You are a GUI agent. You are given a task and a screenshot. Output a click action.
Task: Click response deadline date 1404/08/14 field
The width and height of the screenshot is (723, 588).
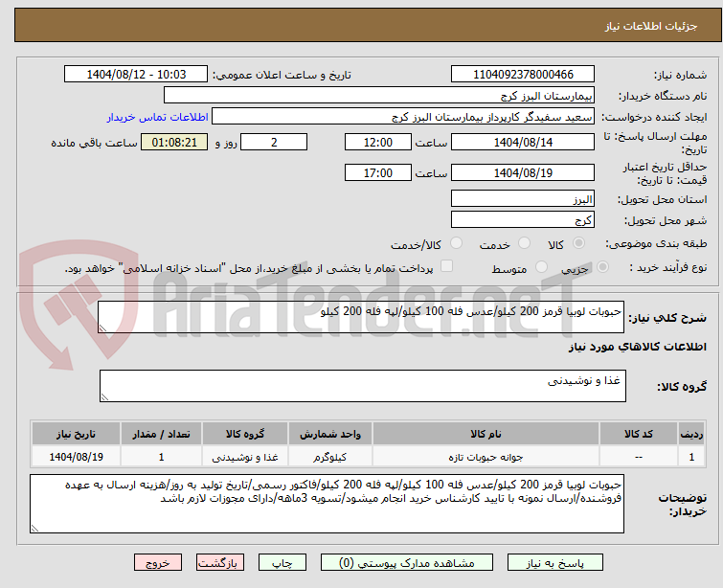523,142
